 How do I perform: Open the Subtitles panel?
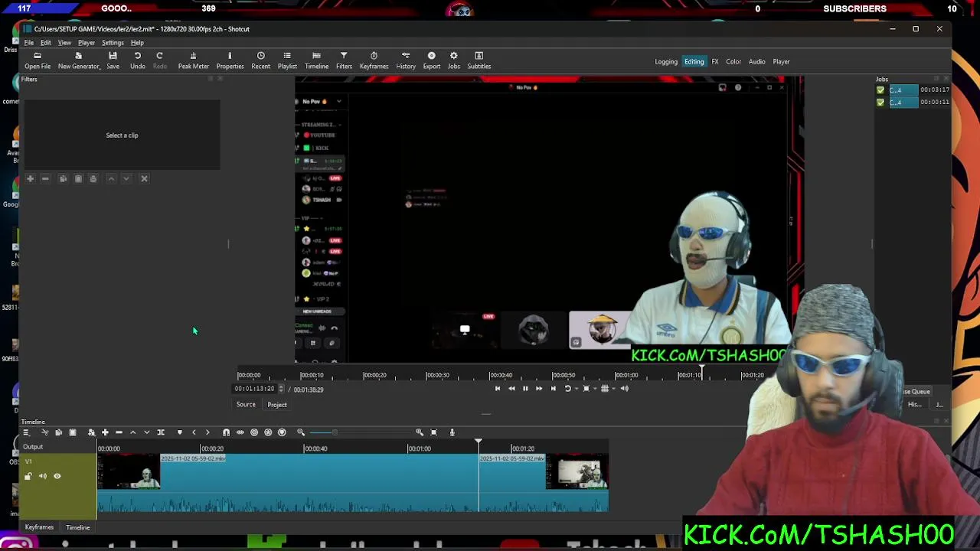479,60
